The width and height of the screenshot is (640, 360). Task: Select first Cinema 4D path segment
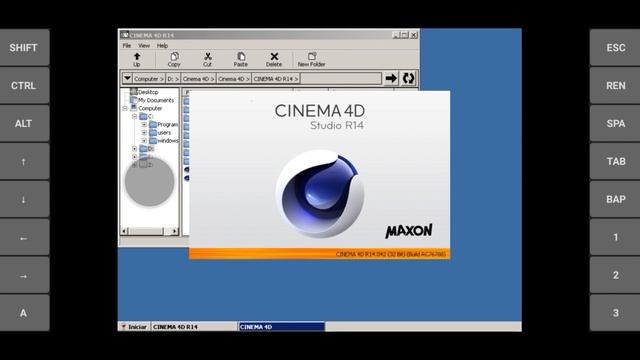pos(198,79)
